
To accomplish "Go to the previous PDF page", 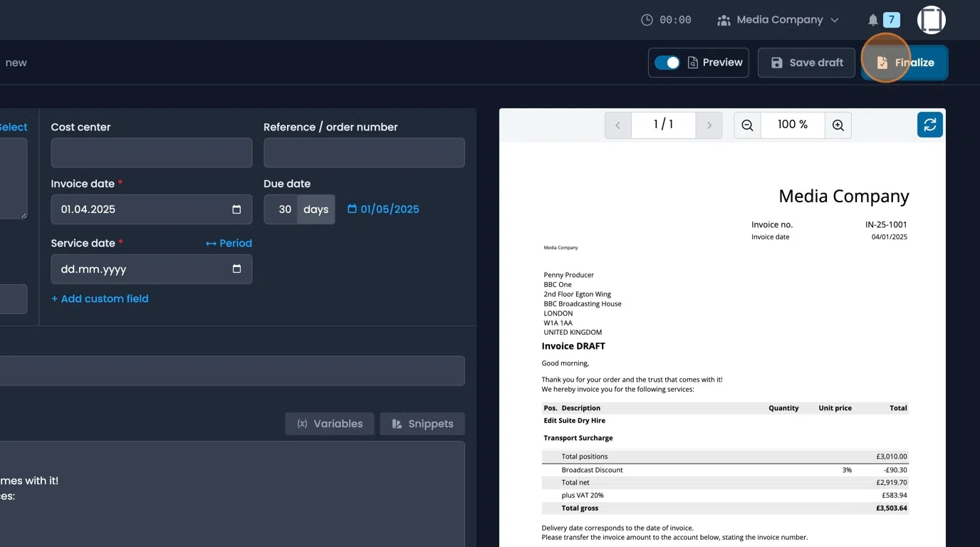I will point(617,125).
